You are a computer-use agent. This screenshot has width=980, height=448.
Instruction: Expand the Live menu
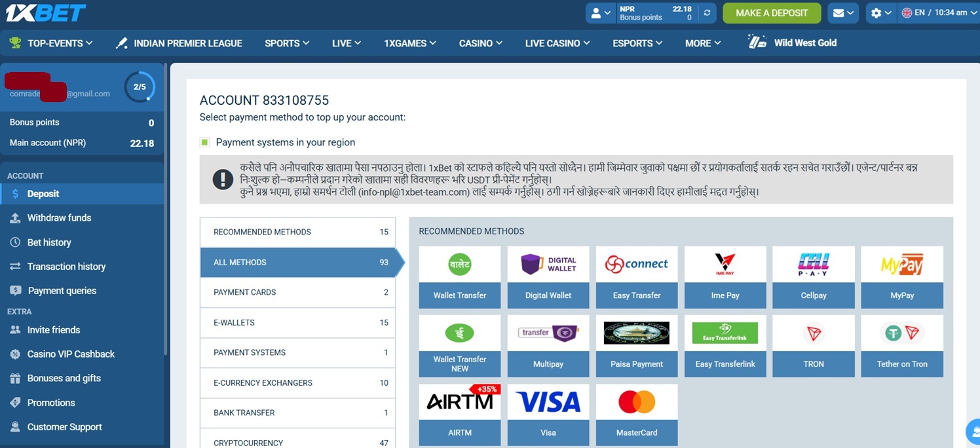tap(347, 43)
